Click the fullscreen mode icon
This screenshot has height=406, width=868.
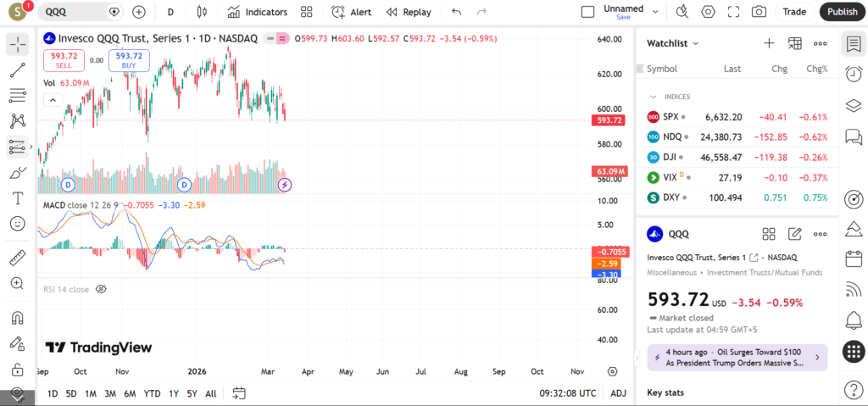pos(733,12)
